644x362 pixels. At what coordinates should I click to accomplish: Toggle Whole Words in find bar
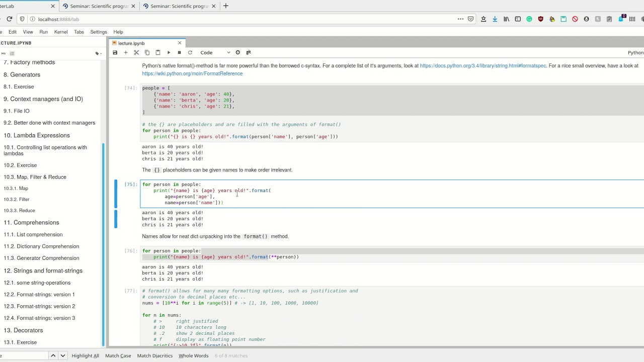(x=193, y=355)
